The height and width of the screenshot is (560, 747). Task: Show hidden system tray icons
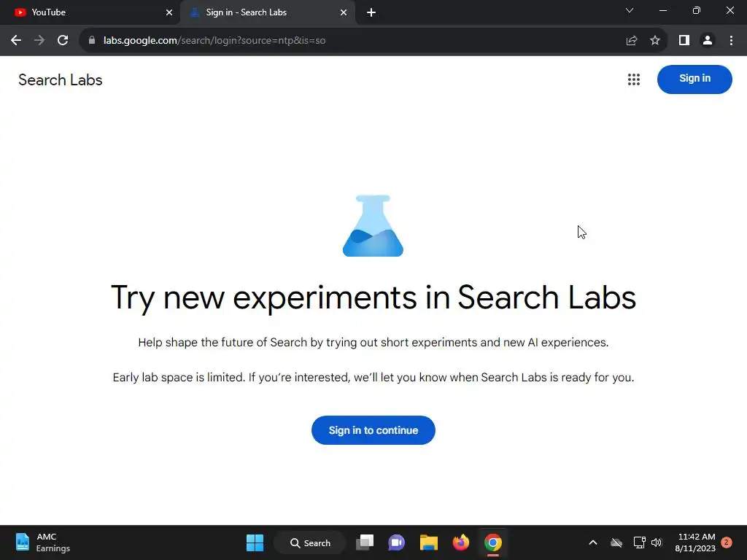(593, 542)
